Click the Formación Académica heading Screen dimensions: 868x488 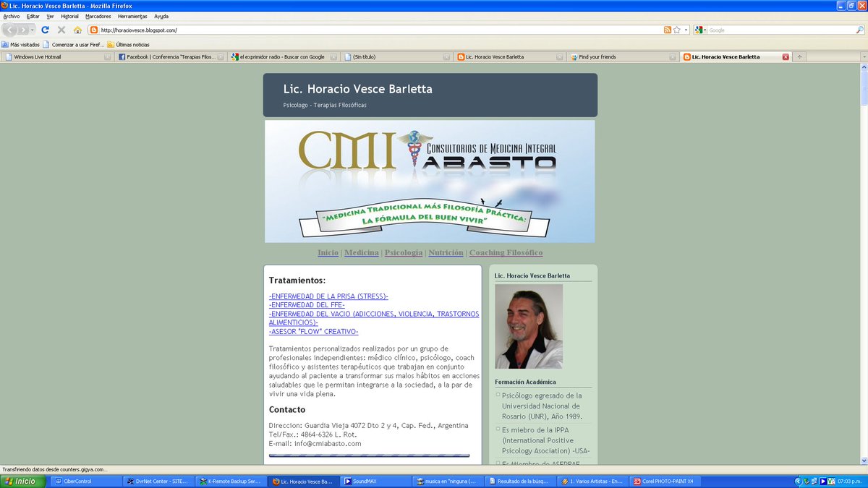(x=525, y=382)
